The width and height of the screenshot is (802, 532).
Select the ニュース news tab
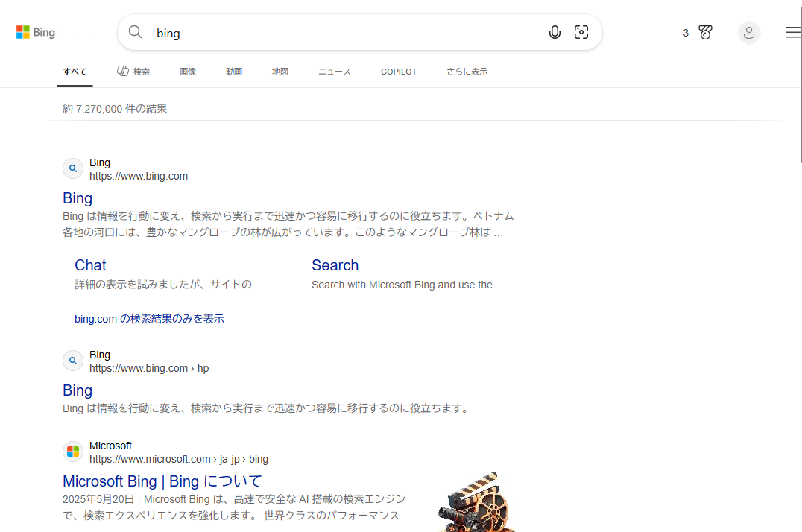334,72
